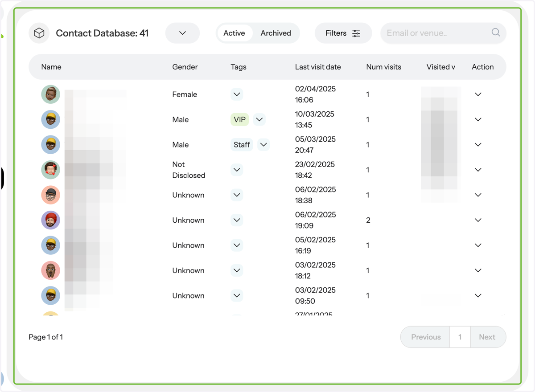This screenshot has height=392, width=535.
Task: Open tags dropdown in the Female row
Action: [x=237, y=94]
